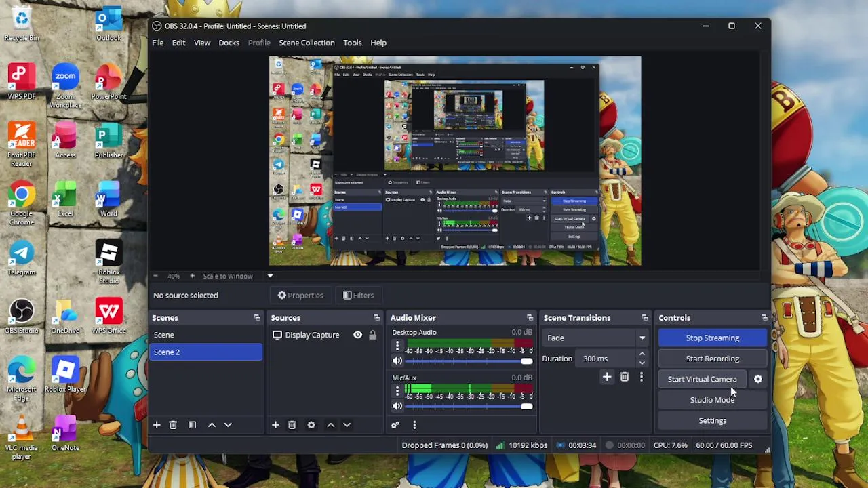Viewport: 868px width, 488px height.
Task: Open virtual camera settings gear
Action: pos(758,380)
